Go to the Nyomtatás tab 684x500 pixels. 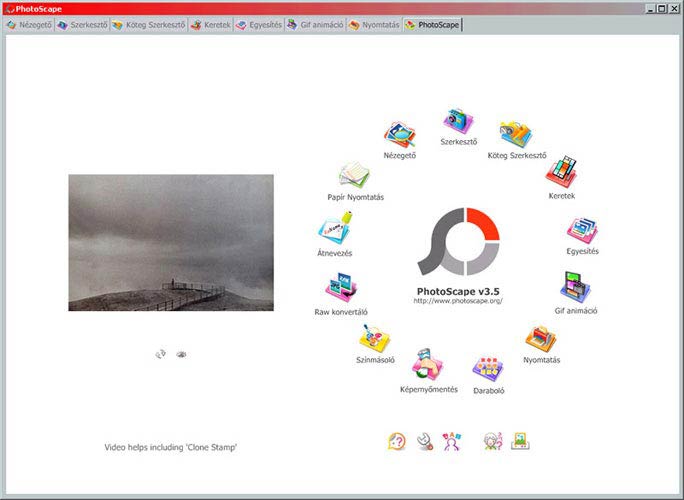click(375, 23)
